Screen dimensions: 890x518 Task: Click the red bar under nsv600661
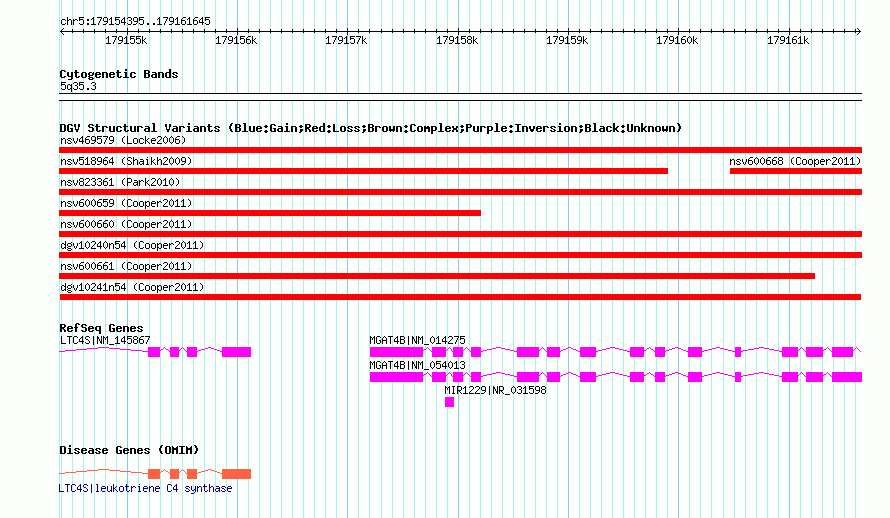[437, 276]
